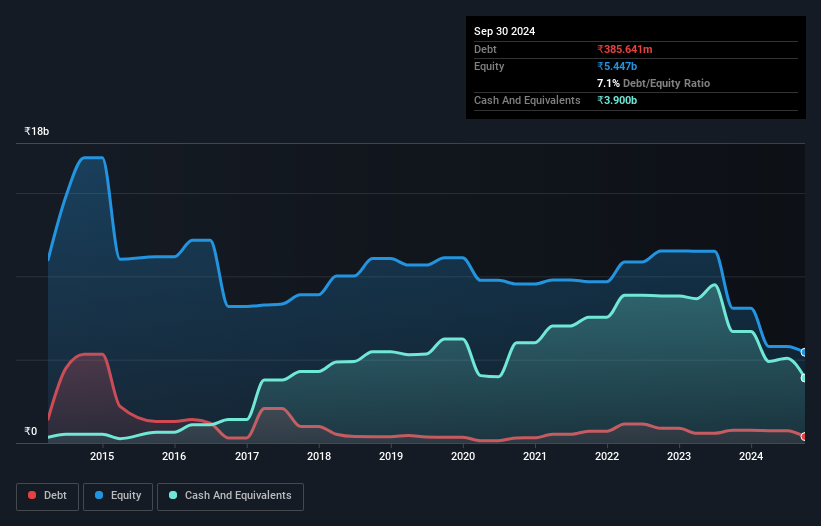Click the Equity row label in tooltip
821x526 pixels.
tap(489, 66)
